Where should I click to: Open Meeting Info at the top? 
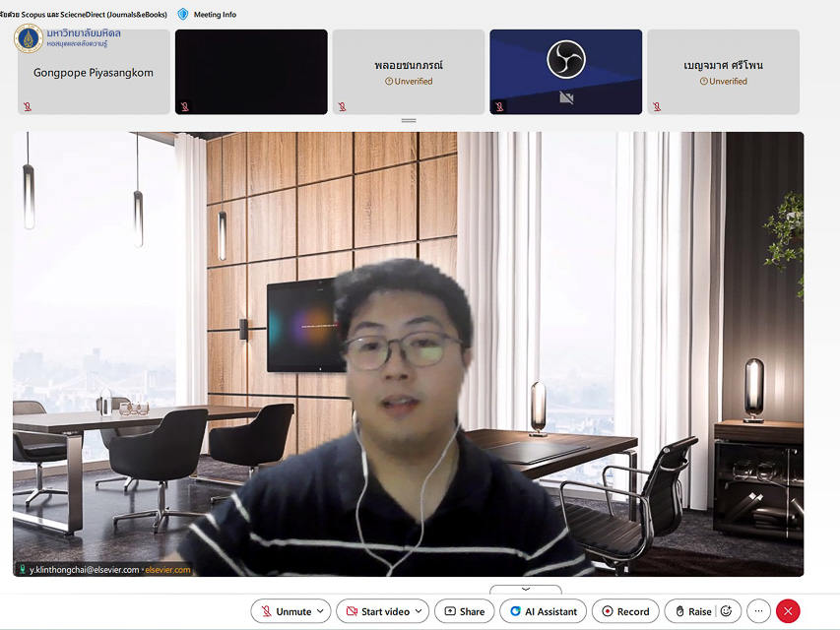click(214, 15)
